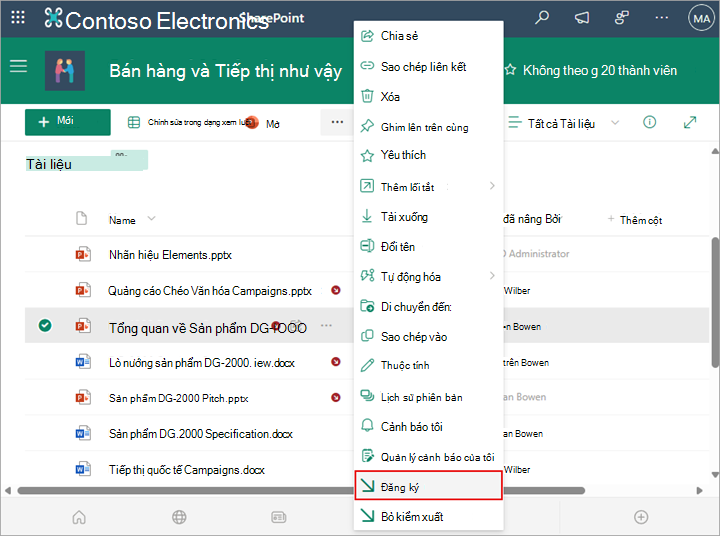720x536 pixels.
Task: Open the megaphone announcements icon
Action: click(x=582, y=18)
